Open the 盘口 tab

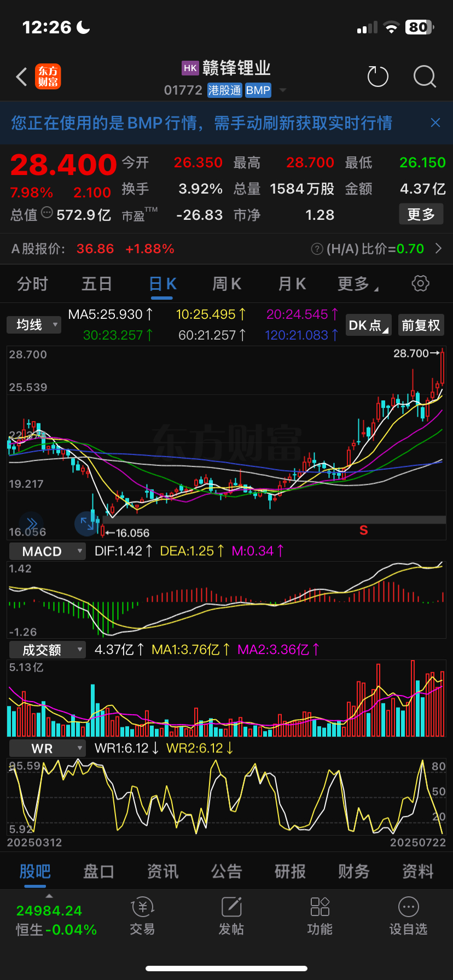[x=98, y=871]
